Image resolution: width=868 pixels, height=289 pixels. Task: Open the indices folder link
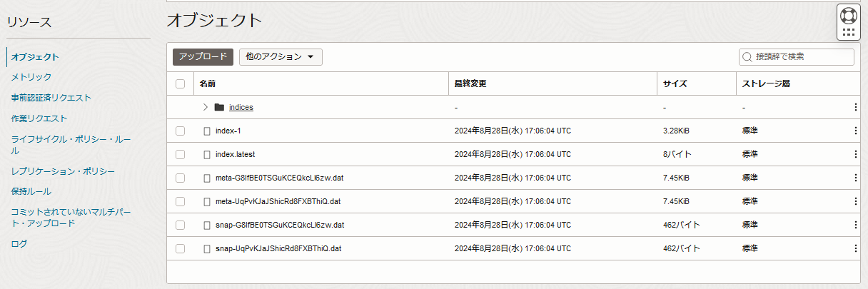(x=241, y=107)
